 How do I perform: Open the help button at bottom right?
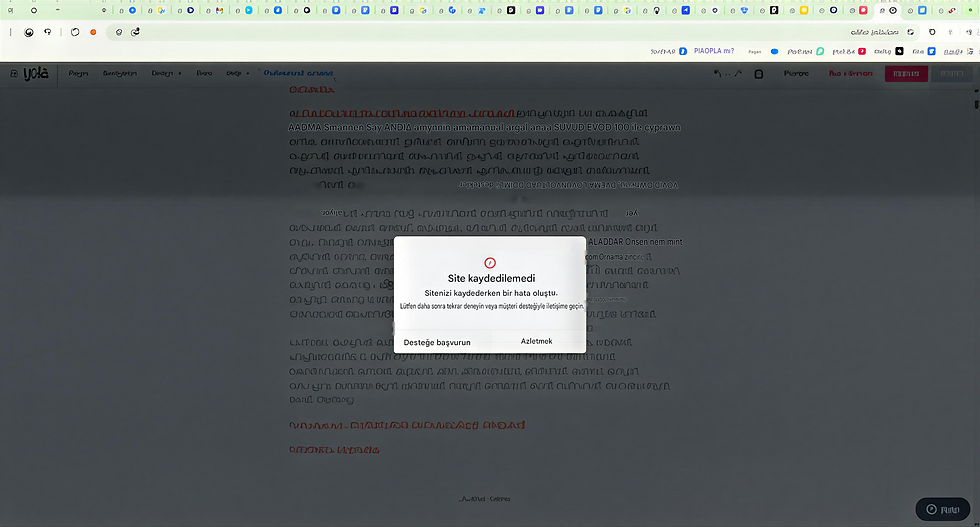pyautogui.click(x=942, y=509)
